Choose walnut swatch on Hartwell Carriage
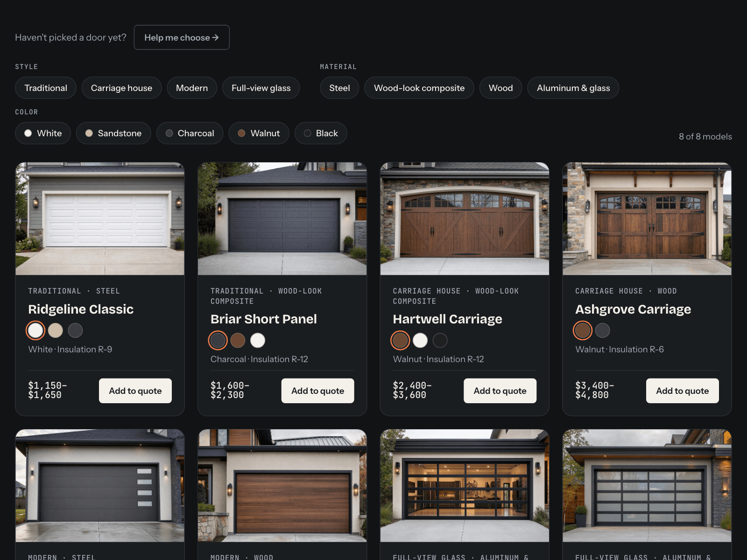The height and width of the screenshot is (560, 747). pos(400,341)
